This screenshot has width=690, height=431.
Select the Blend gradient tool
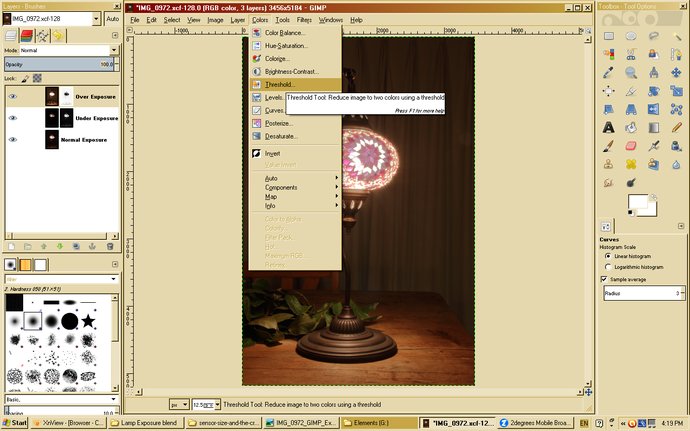pyautogui.click(x=653, y=127)
